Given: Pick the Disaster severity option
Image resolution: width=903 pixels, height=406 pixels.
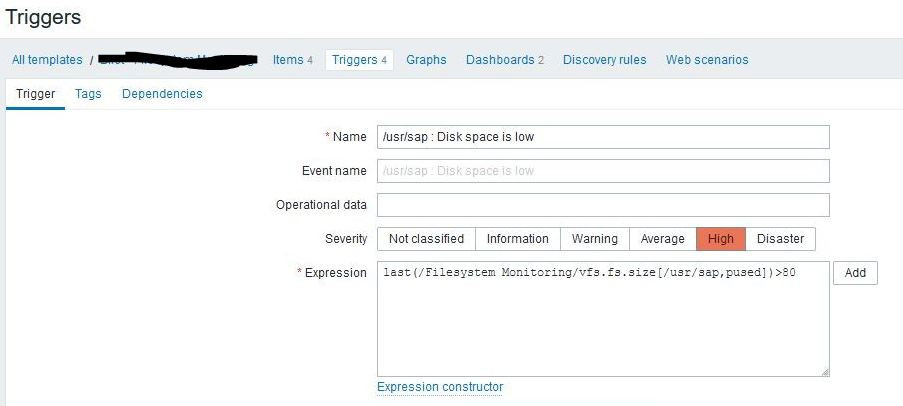Looking at the screenshot, I should point(780,239).
